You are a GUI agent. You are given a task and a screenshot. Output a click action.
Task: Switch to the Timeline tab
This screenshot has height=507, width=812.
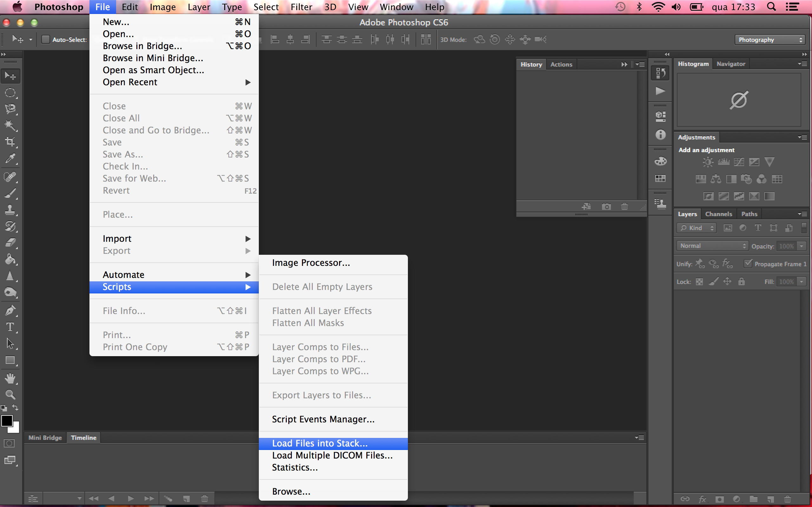click(x=83, y=437)
